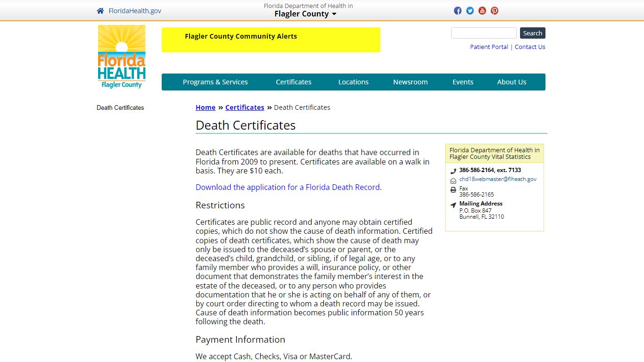Open the Newsroom menu
644x362 pixels.
click(x=411, y=82)
